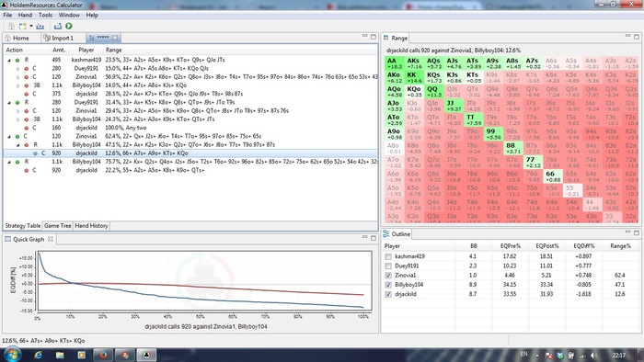644x362 pixels.
Task: Open the Hand menu
Action: click(25, 15)
